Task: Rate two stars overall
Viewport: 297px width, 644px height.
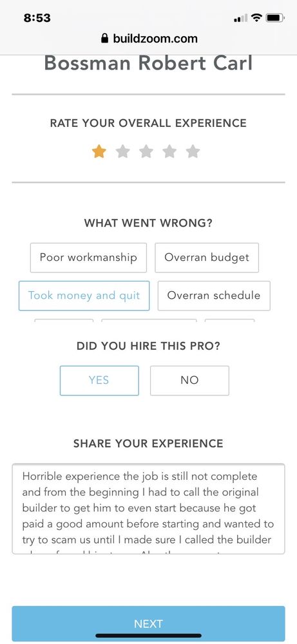Action: (x=122, y=151)
